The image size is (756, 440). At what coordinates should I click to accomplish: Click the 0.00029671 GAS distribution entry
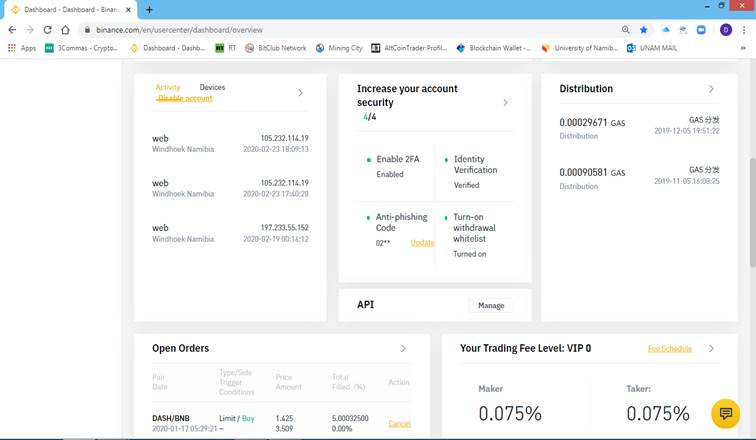click(639, 128)
